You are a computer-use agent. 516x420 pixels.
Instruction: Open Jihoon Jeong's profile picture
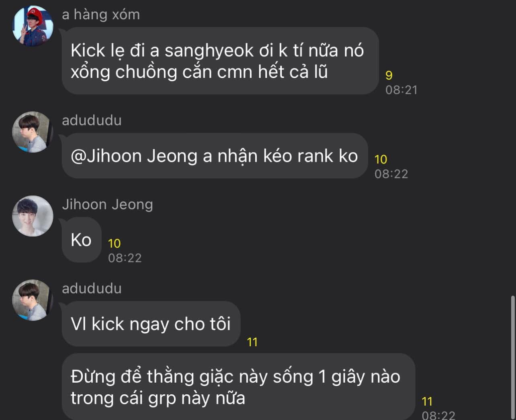click(33, 216)
